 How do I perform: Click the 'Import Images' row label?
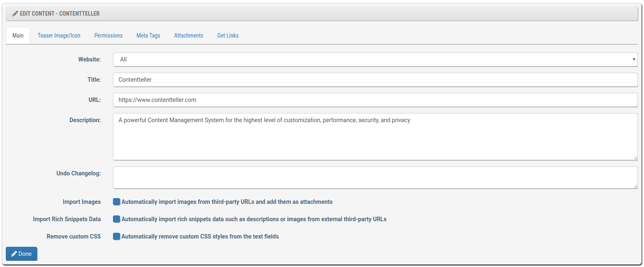82,202
